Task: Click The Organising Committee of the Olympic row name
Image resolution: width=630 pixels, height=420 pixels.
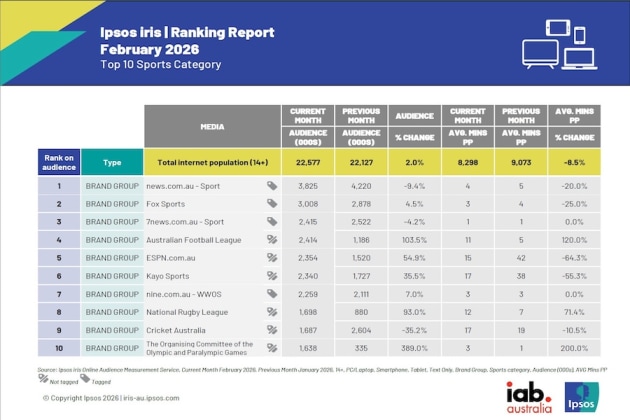Action: 200,348
